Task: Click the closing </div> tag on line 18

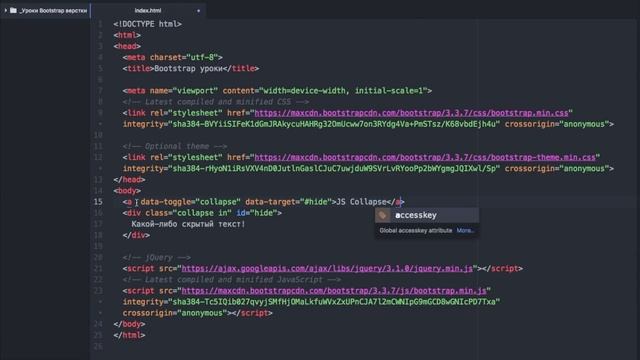Action: tap(136, 235)
